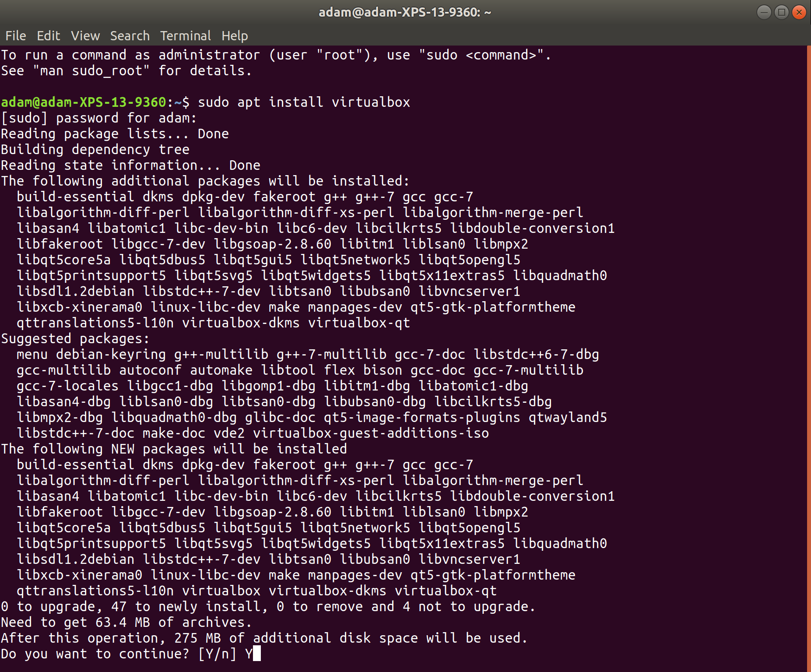Click the green adam@adam-XPS-13-9360 shell prompt
This screenshot has width=811, height=672.
click(83, 102)
